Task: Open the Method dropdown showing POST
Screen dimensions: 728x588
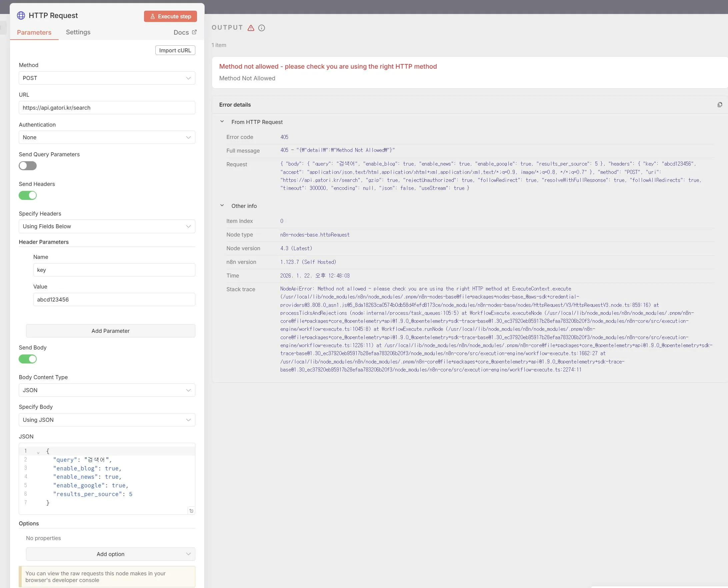Action: pos(107,78)
